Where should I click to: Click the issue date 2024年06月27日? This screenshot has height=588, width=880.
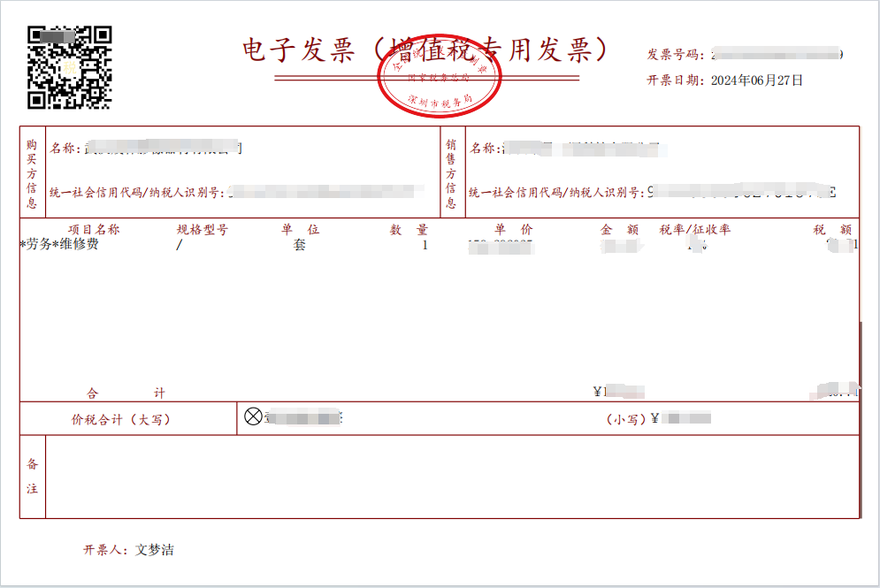tap(756, 80)
